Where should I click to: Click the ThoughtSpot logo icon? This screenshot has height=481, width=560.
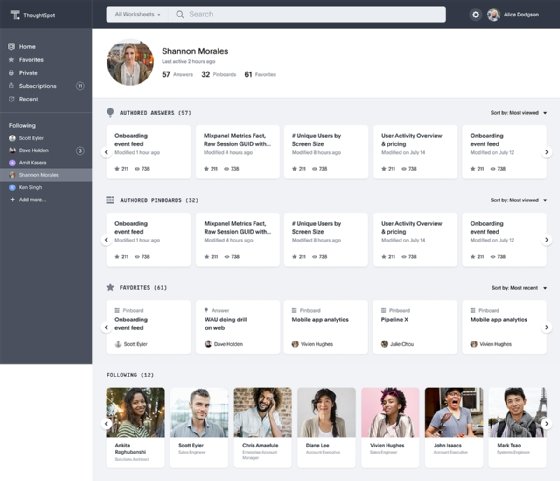coord(15,15)
